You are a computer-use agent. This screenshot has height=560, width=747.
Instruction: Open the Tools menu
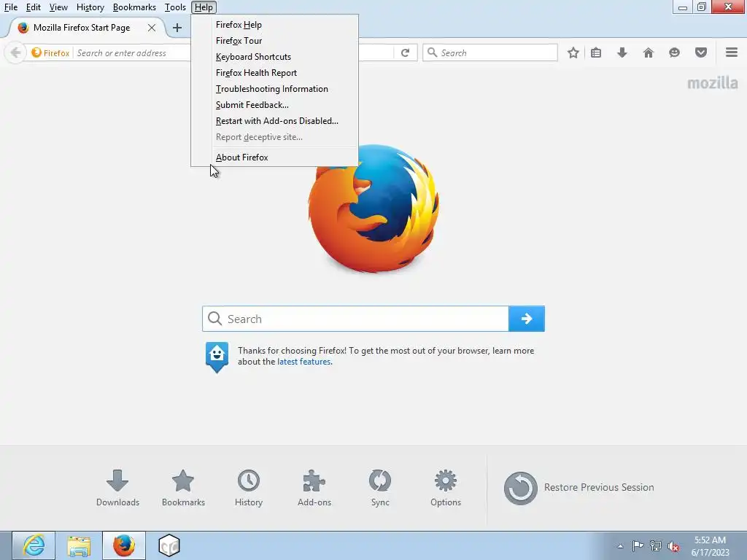click(175, 7)
